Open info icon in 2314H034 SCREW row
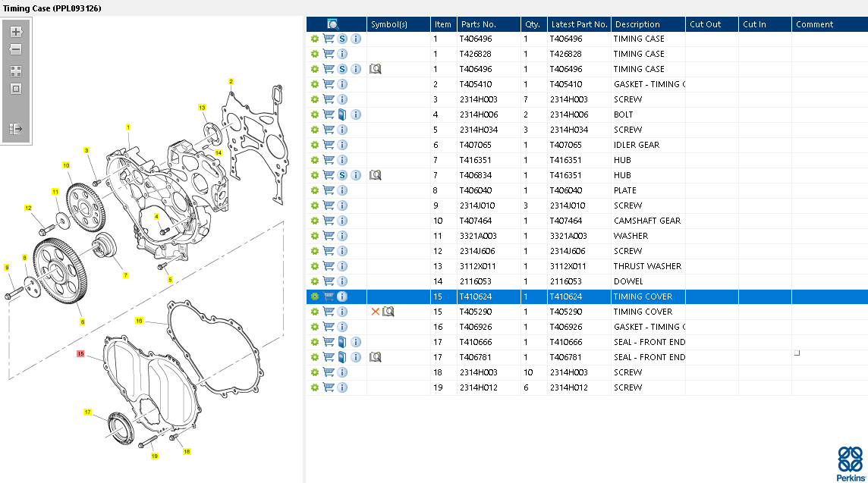This screenshot has width=868, height=483. (x=342, y=130)
